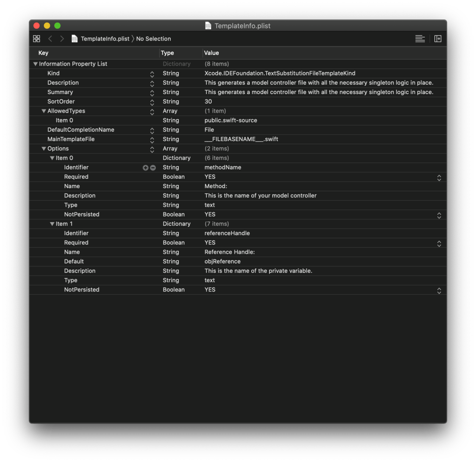The height and width of the screenshot is (462, 476).
Task: Click the back navigation arrow
Action: [x=50, y=39]
